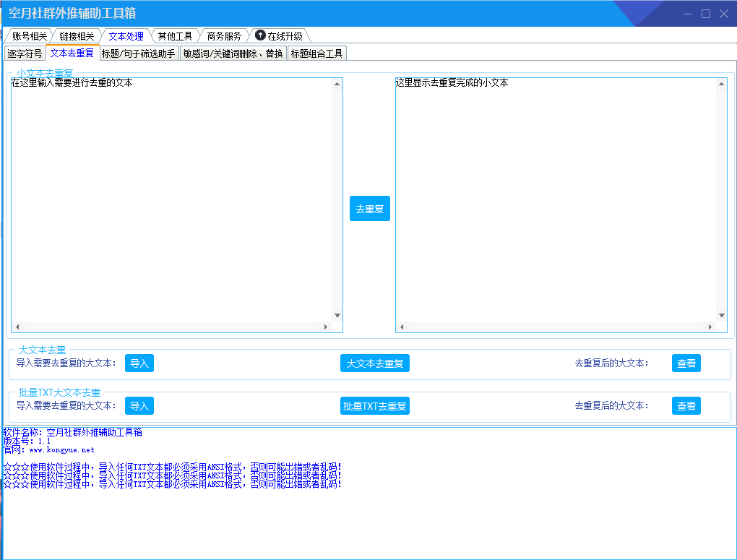Switch to the 逐字符号 sub-tab
This screenshot has width=737, height=560.
(x=25, y=53)
